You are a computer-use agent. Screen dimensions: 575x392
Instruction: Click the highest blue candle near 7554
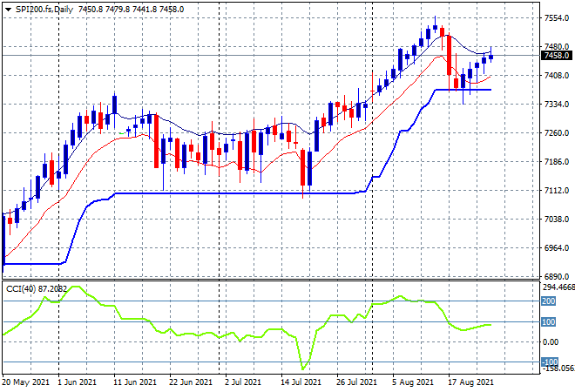click(436, 27)
